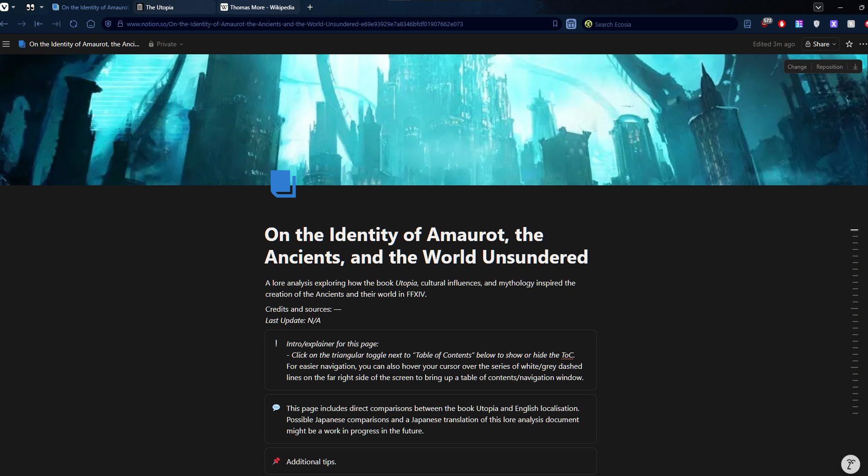Expand the tab list dropdown in title bar

[x=818, y=7]
